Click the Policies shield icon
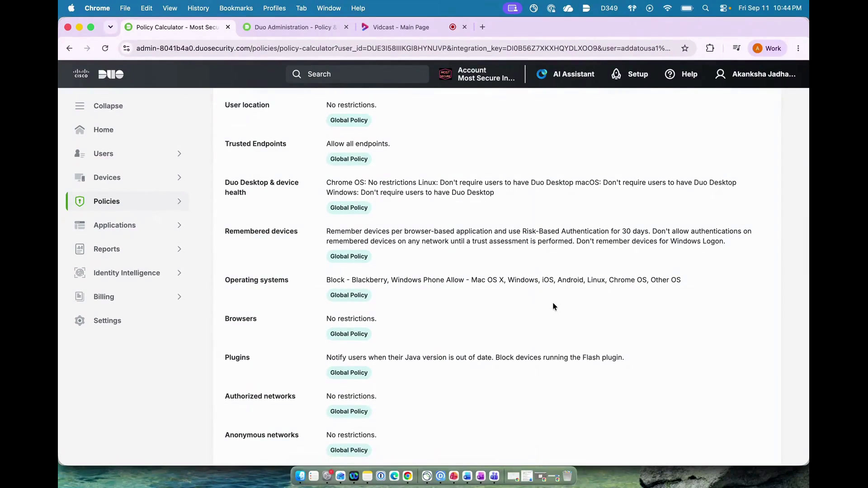This screenshot has height=488, width=868. coord(80,202)
